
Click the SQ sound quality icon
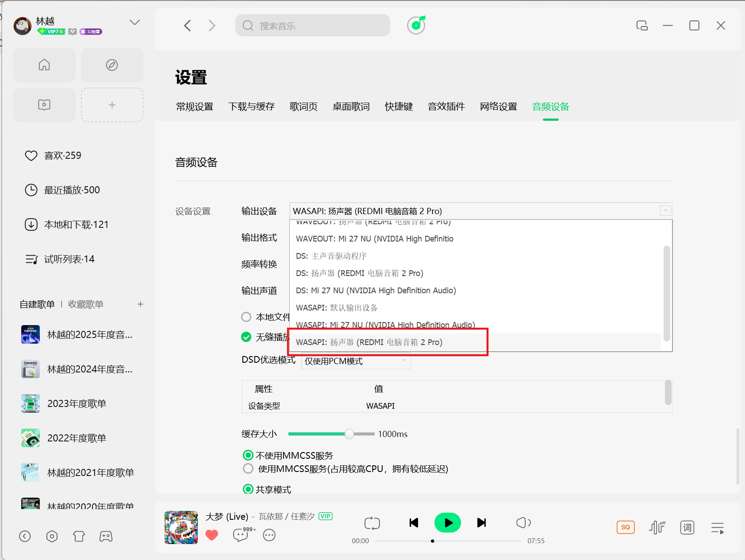[x=625, y=527]
